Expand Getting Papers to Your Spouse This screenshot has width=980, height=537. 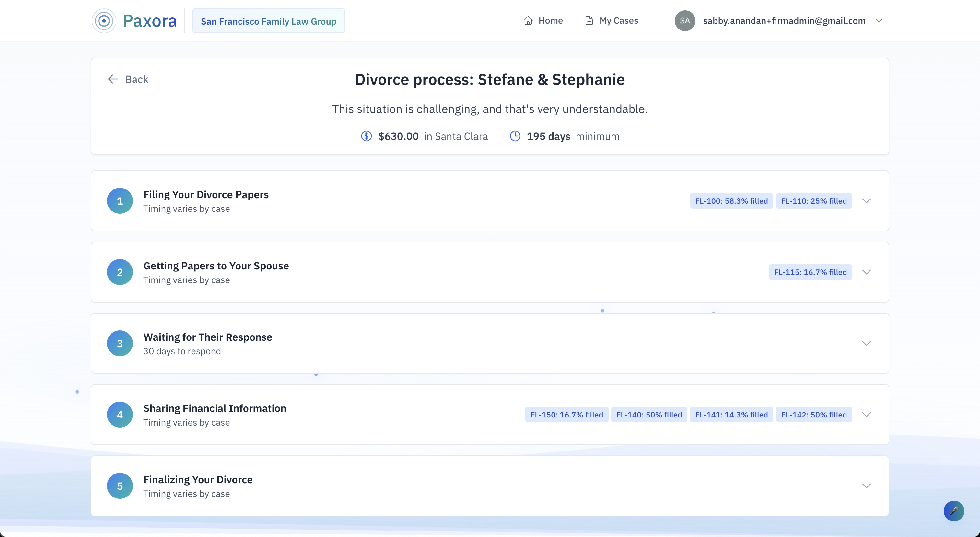coord(866,272)
